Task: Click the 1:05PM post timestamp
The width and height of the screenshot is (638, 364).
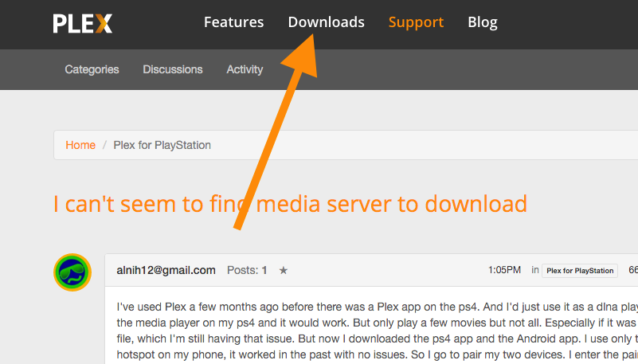Action: 504,270
